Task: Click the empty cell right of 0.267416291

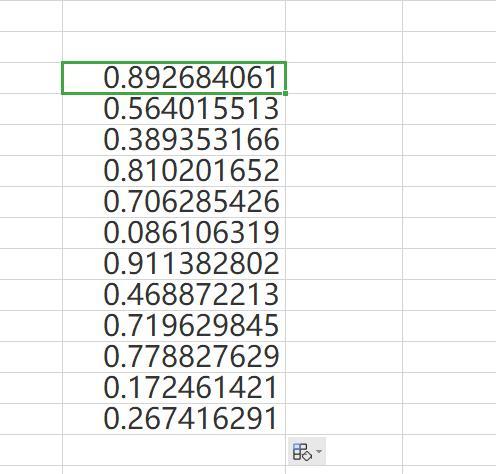Action: [344, 419]
